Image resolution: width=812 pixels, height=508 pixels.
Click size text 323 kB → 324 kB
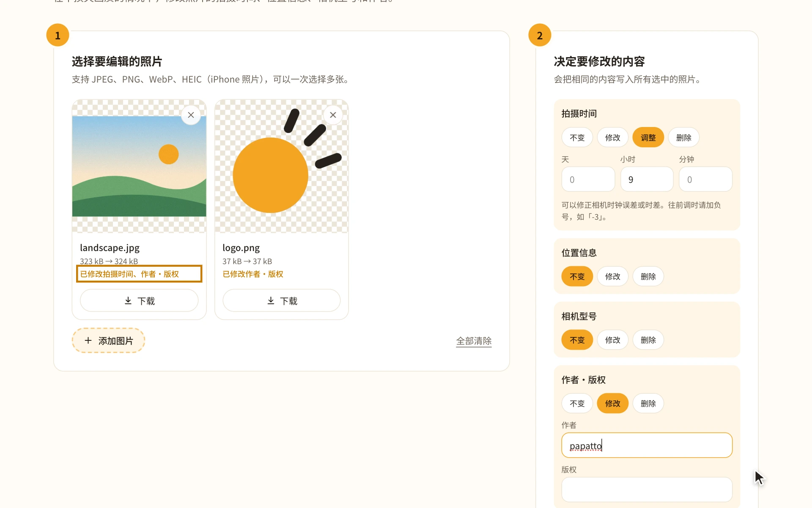click(109, 261)
